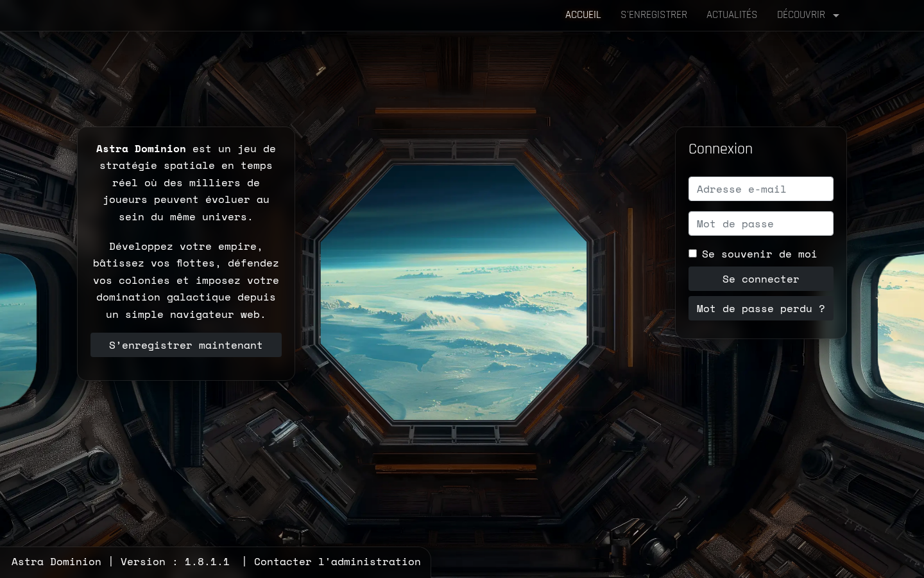The image size is (924, 578).
Task: Open the ACTUALITÉS news section
Action: click(732, 15)
